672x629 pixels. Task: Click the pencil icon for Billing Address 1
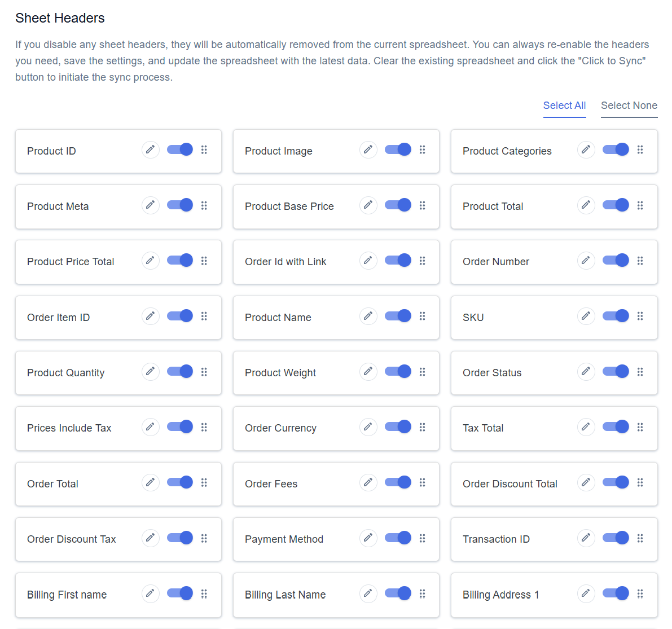(586, 593)
